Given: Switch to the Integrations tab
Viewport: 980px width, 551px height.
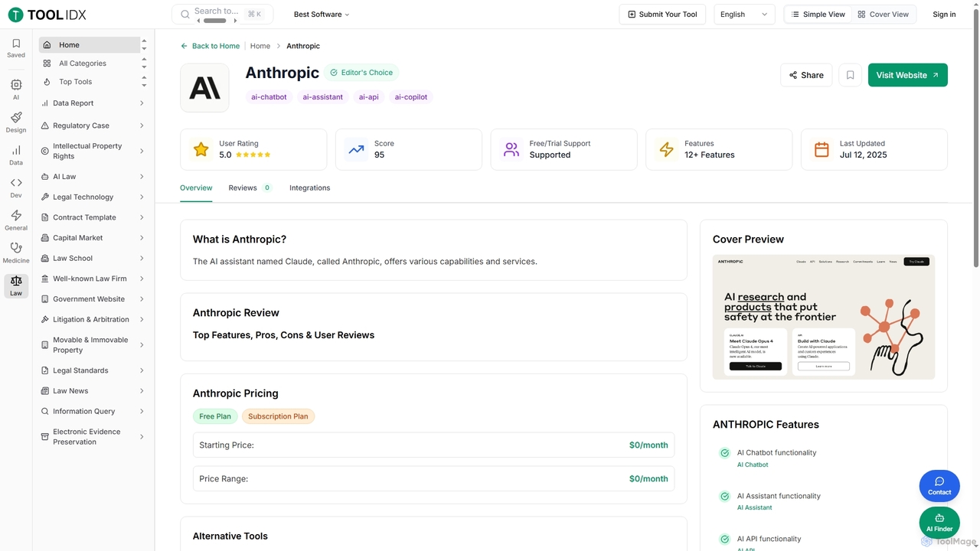Looking at the screenshot, I should tap(310, 187).
